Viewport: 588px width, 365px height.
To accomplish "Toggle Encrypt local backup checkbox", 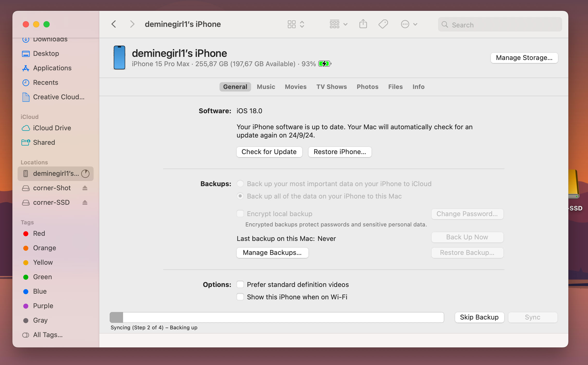I will click(x=240, y=214).
